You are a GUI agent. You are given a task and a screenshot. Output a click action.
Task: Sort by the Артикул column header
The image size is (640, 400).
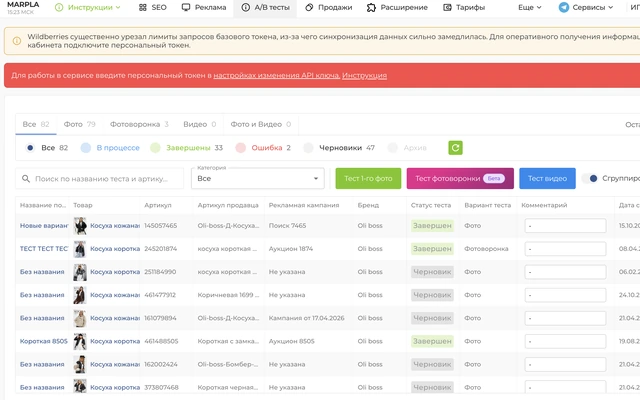(158, 205)
